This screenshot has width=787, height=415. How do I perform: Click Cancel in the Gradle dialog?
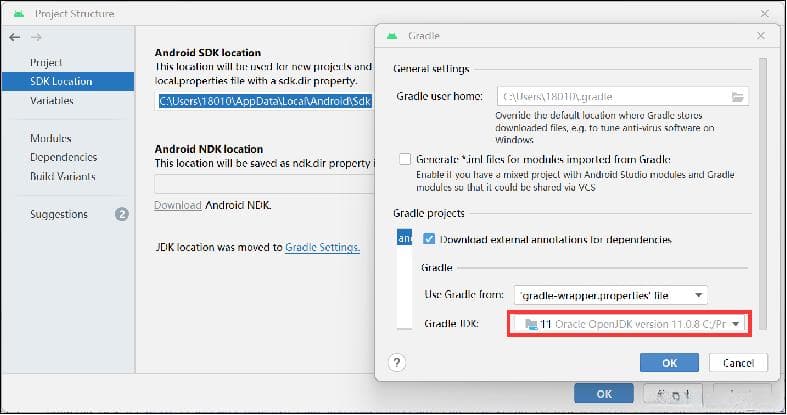pos(738,363)
